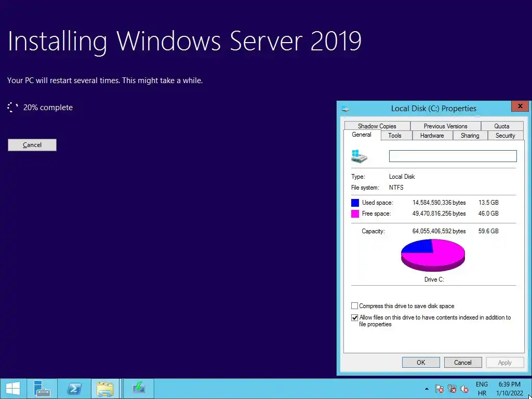This screenshot has height=399, width=532.
Task: Select the General tab
Action: [362, 135]
